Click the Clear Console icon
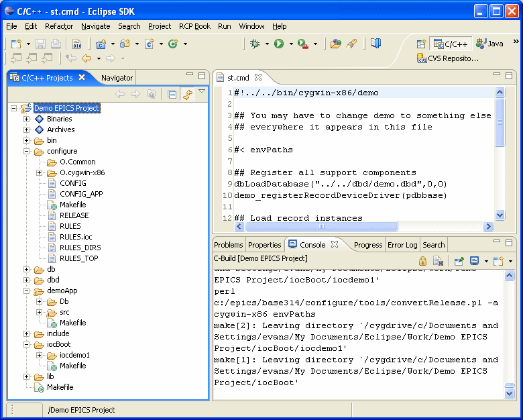 [x=438, y=261]
